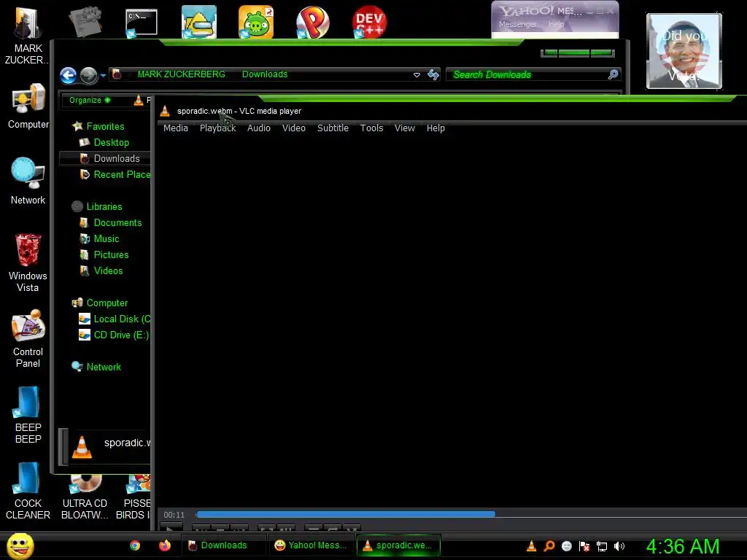Open the VLC Video menu
Viewport: 747px width, 560px height.
pyautogui.click(x=293, y=128)
